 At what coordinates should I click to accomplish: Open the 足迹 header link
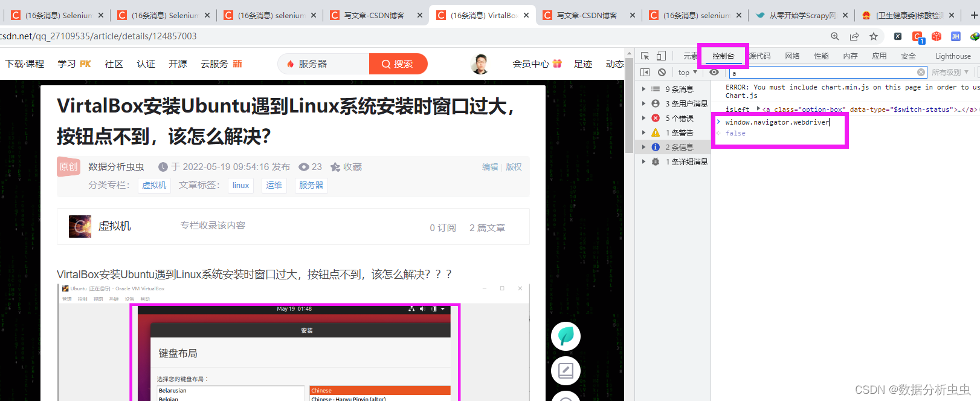[583, 64]
